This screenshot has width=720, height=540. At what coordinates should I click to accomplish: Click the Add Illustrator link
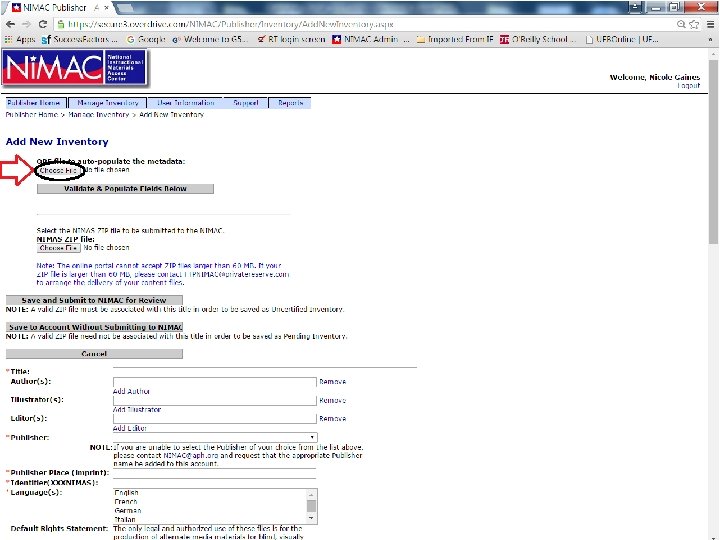137,410
